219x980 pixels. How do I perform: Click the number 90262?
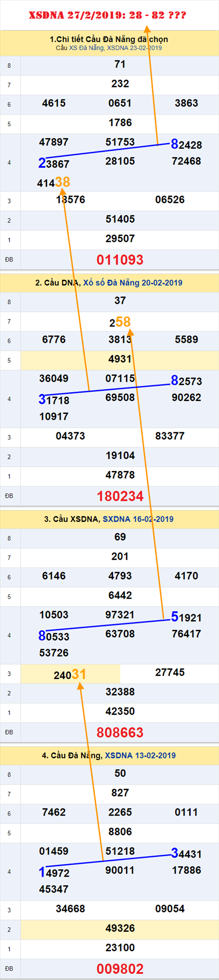click(x=186, y=398)
